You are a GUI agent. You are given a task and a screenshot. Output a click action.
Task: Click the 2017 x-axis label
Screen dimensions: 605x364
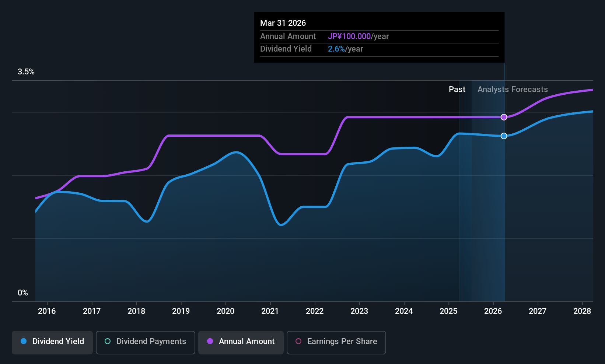point(92,311)
